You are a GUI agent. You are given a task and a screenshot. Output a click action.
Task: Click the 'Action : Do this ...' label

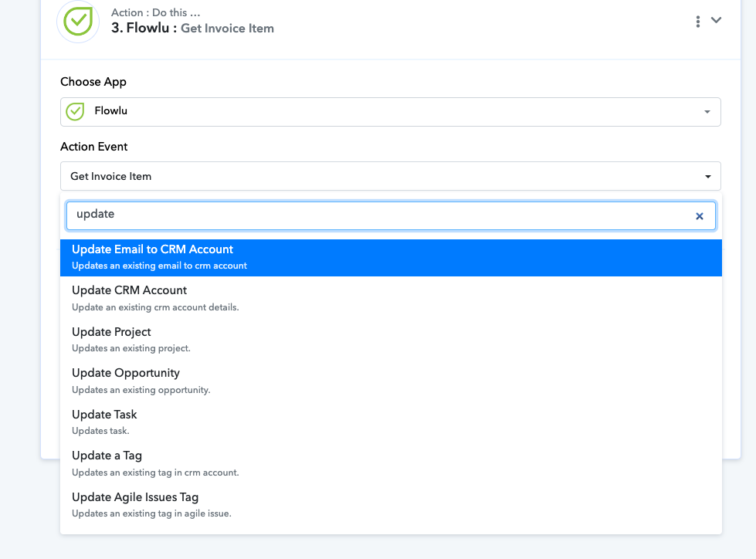pyautogui.click(x=155, y=12)
